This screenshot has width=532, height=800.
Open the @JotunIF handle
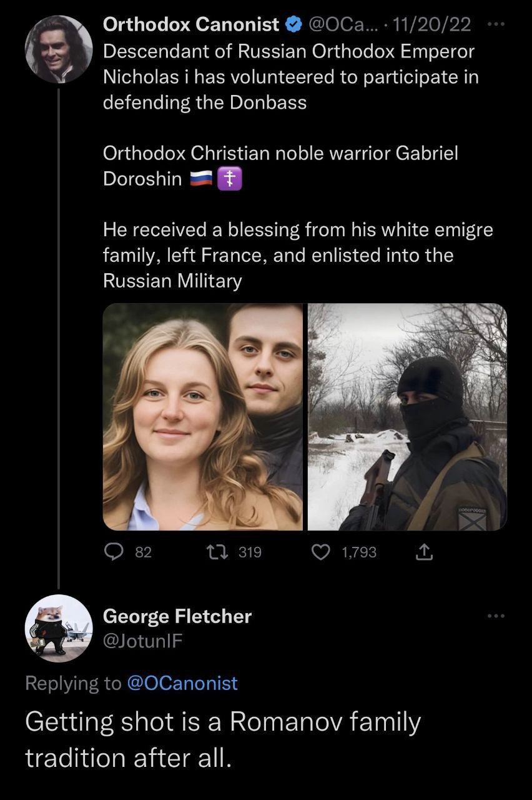click(142, 640)
